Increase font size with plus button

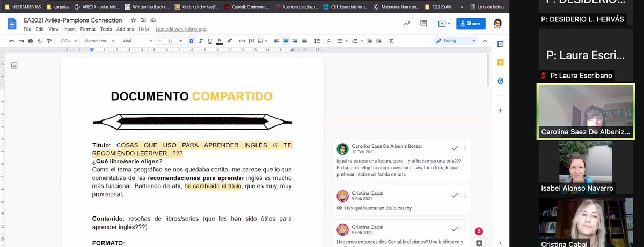click(x=181, y=41)
